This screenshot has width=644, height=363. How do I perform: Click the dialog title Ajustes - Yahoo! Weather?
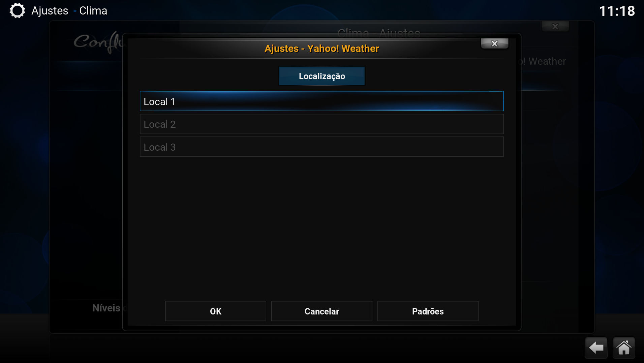tap(322, 49)
